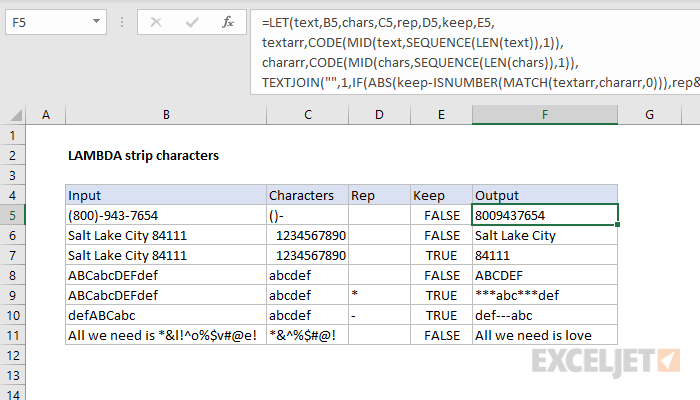Click the 'Rep' header cell
Viewport: 700px width, 400px height.
[x=379, y=195]
